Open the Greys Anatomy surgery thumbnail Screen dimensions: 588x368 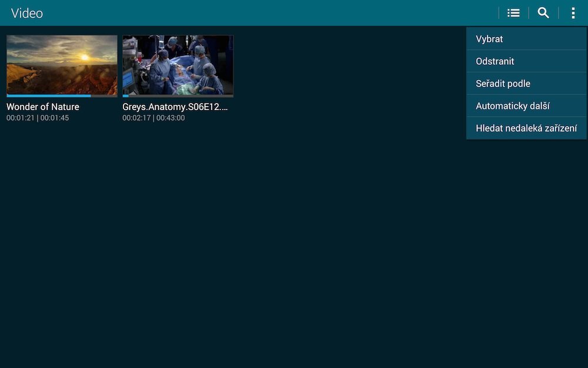pyautogui.click(x=178, y=64)
